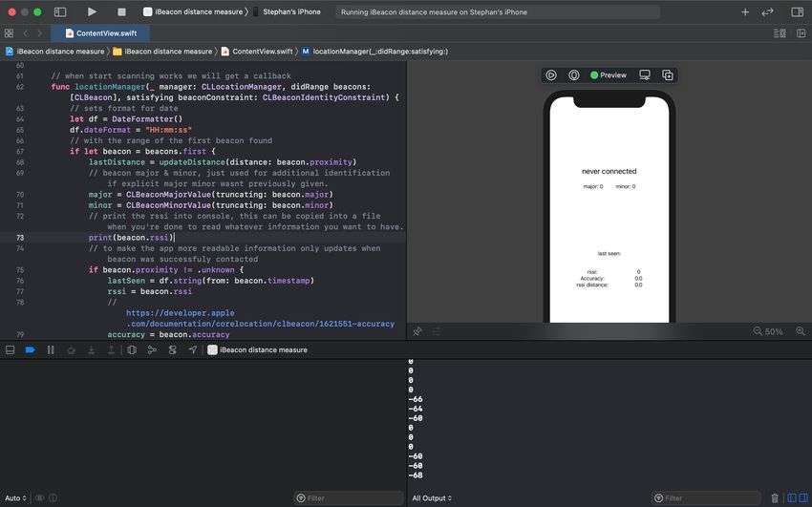Image resolution: width=812 pixels, height=507 pixels.
Task: Click the Preview status button
Action: 609,75
